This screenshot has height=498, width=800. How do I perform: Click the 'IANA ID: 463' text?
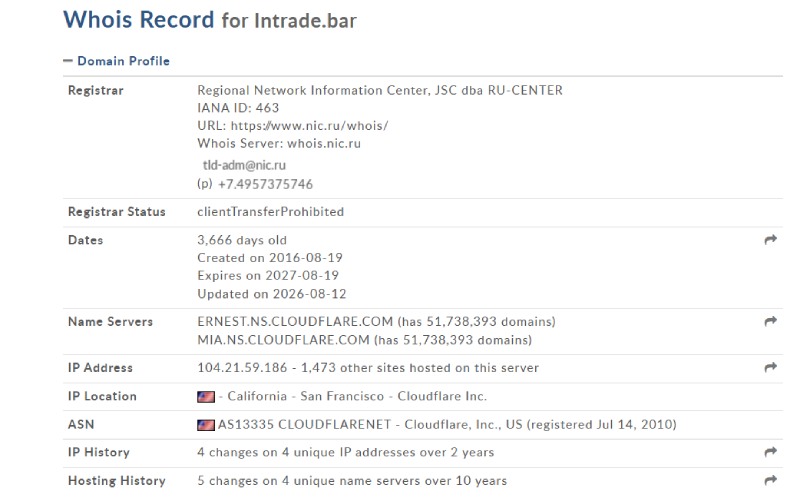tap(238, 108)
